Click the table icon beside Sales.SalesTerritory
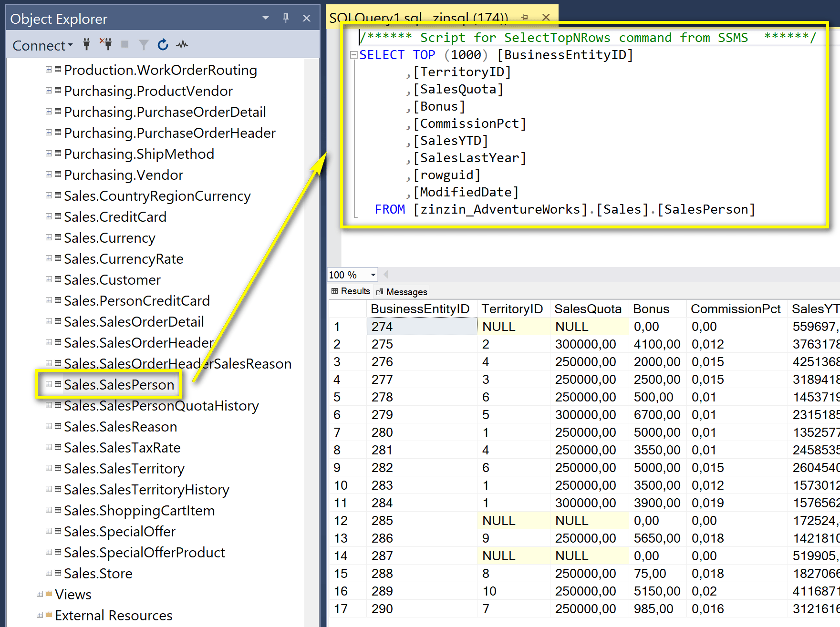840x627 pixels. (58, 468)
